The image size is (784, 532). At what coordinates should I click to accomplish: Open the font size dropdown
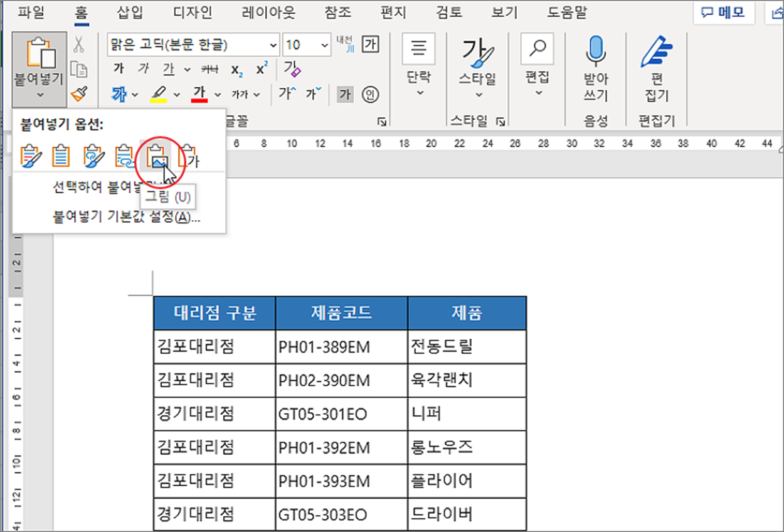point(325,45)
